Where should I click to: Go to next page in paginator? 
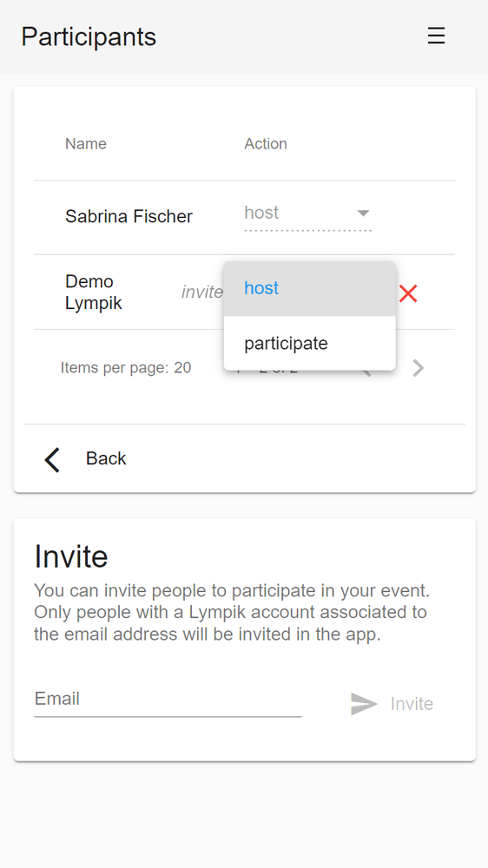click(x=419, y=367)
